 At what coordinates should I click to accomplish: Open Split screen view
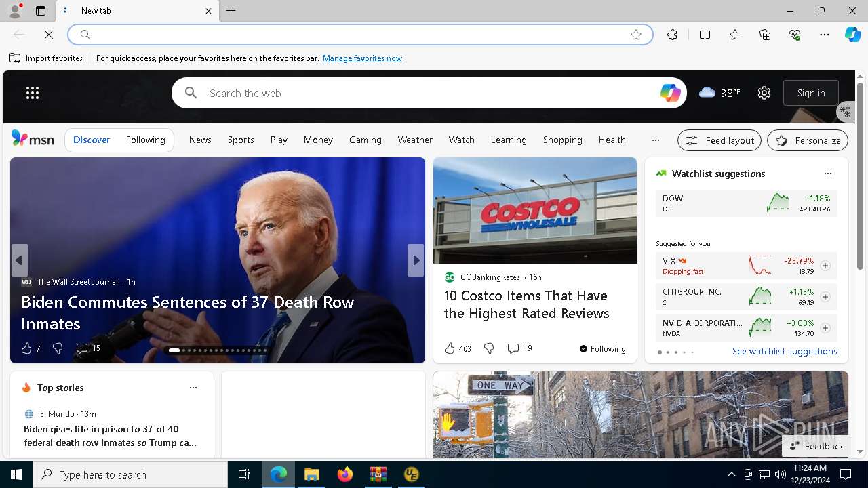click(705, 35)
